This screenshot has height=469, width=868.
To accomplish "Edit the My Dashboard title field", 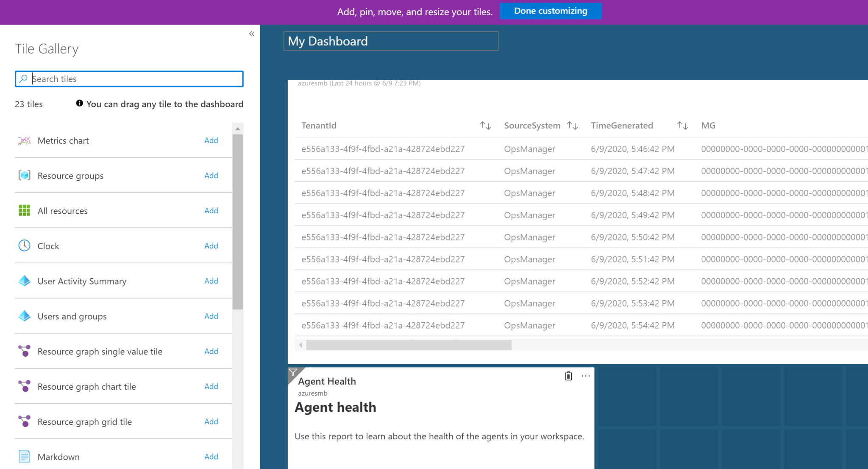I will (x=390, y=41).
